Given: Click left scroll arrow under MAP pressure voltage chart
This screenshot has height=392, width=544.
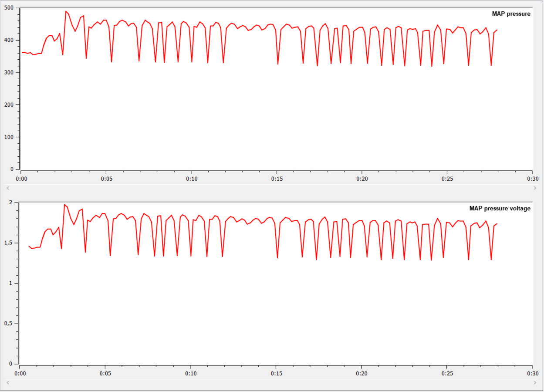Looking at the screenshot, I should click(x=7, y=382).
